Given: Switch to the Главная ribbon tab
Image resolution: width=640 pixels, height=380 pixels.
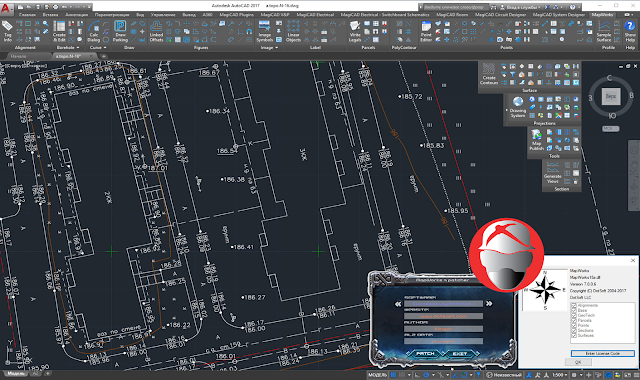Looking at the screenshot, I should (x=27, y=15).
